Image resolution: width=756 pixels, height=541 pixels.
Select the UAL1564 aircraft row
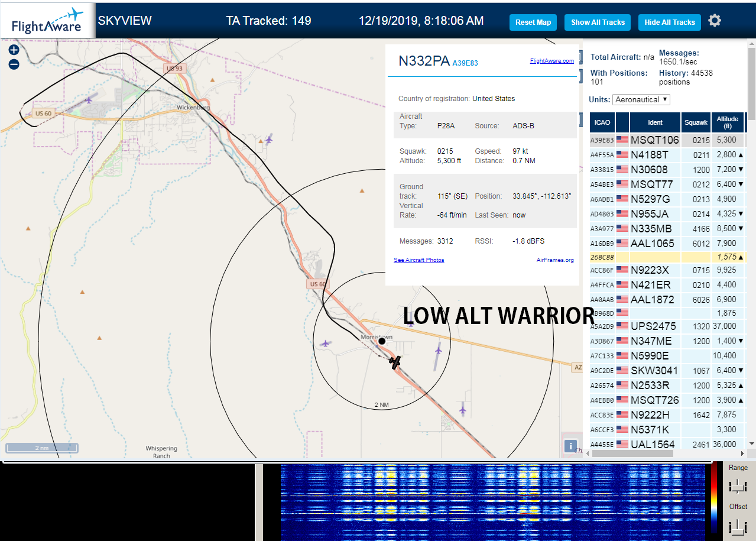pos(667,444)
